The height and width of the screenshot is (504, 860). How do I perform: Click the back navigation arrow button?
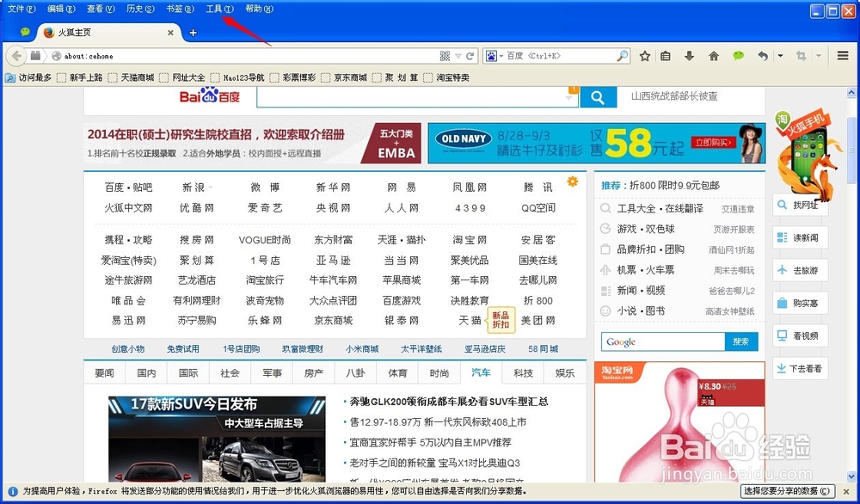[x=16, y=56]
